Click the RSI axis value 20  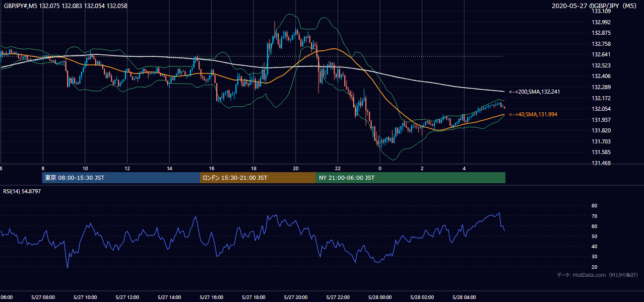point(594,267)
